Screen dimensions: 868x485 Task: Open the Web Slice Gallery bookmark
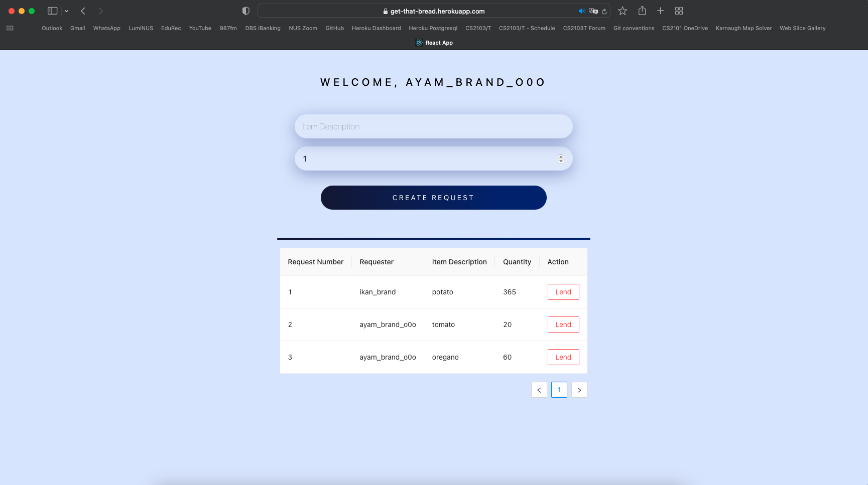(x=803, y=28)
